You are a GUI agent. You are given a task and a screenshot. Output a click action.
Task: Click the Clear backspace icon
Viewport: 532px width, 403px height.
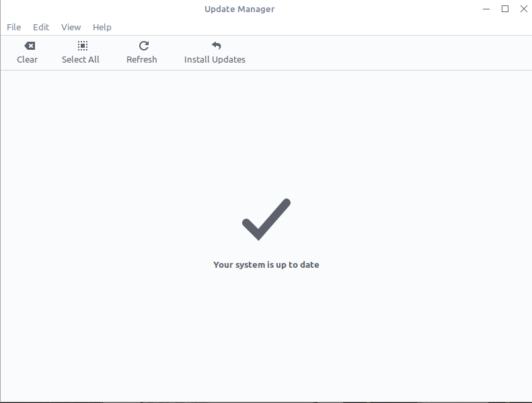(29, 46)
